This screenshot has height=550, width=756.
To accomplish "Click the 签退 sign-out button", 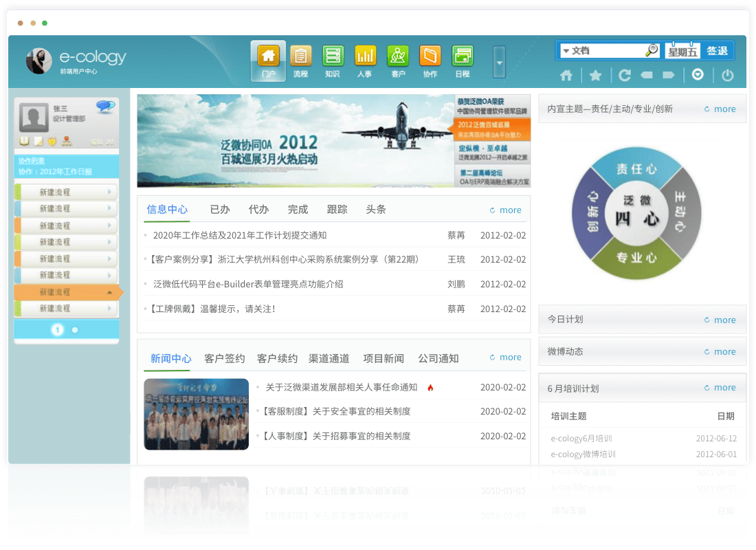I will pos(717,51).
